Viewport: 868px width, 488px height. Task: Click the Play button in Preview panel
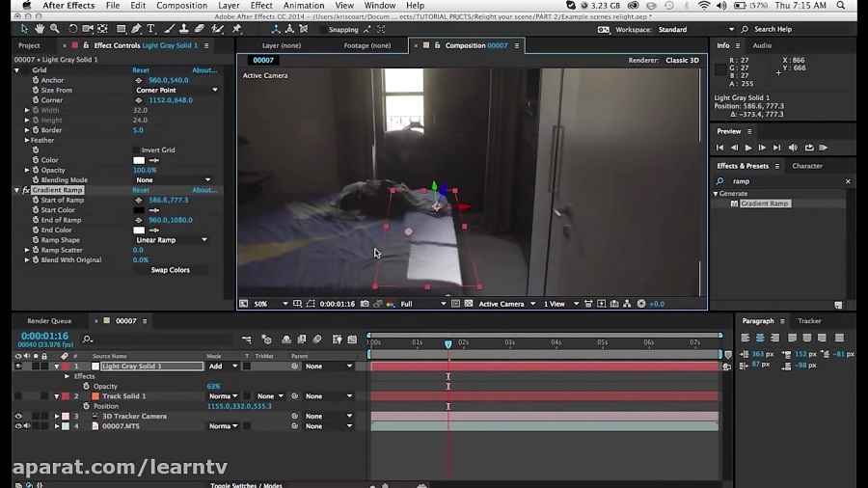coord(747,148)
